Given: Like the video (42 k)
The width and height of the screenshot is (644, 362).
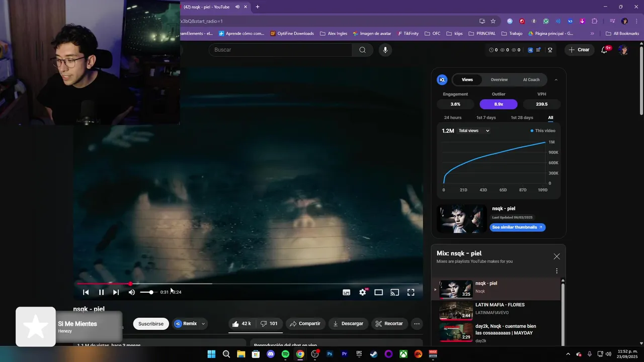Looking at the screenshot, I should [242, 324].
